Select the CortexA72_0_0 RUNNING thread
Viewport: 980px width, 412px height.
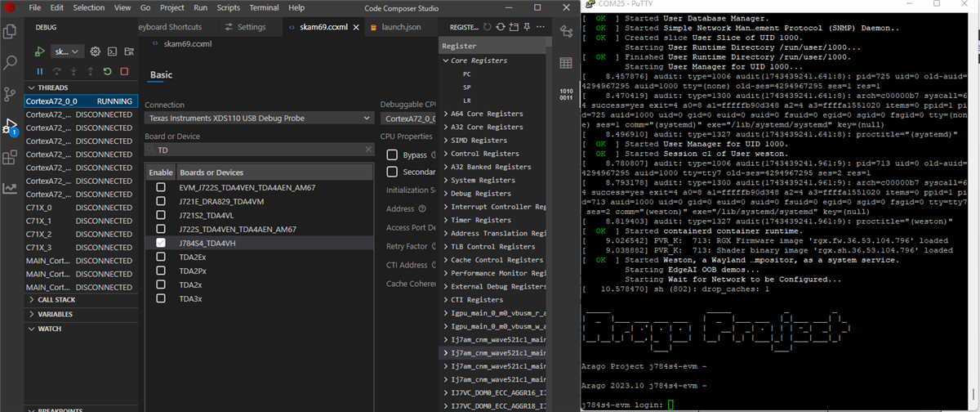pos(80,101)
